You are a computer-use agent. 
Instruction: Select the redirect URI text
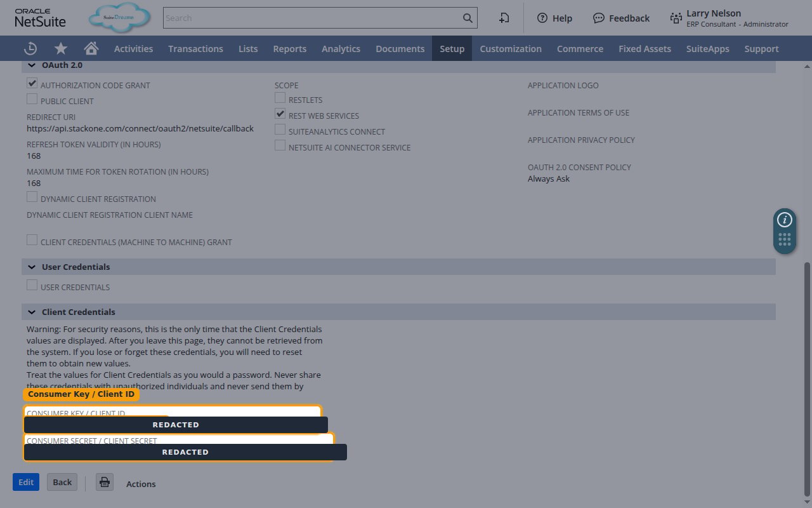click(140, 128)
